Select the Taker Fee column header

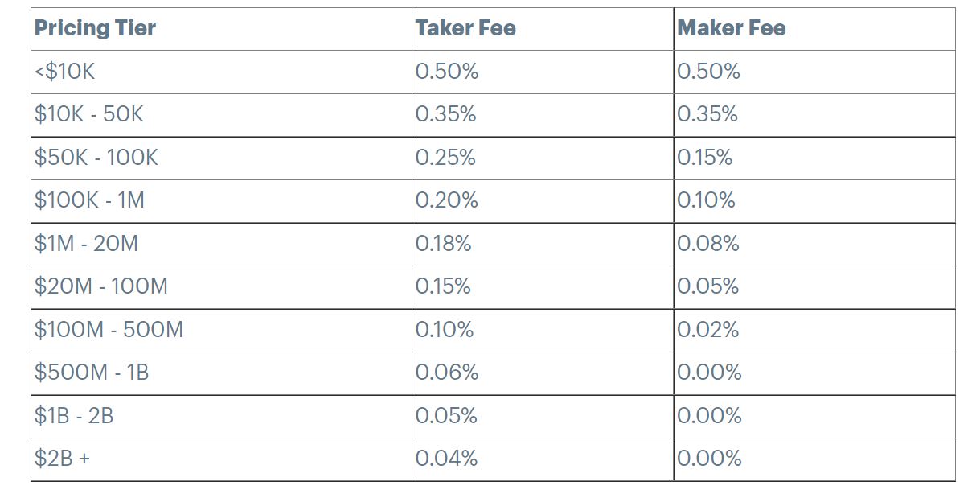(543, 29)
